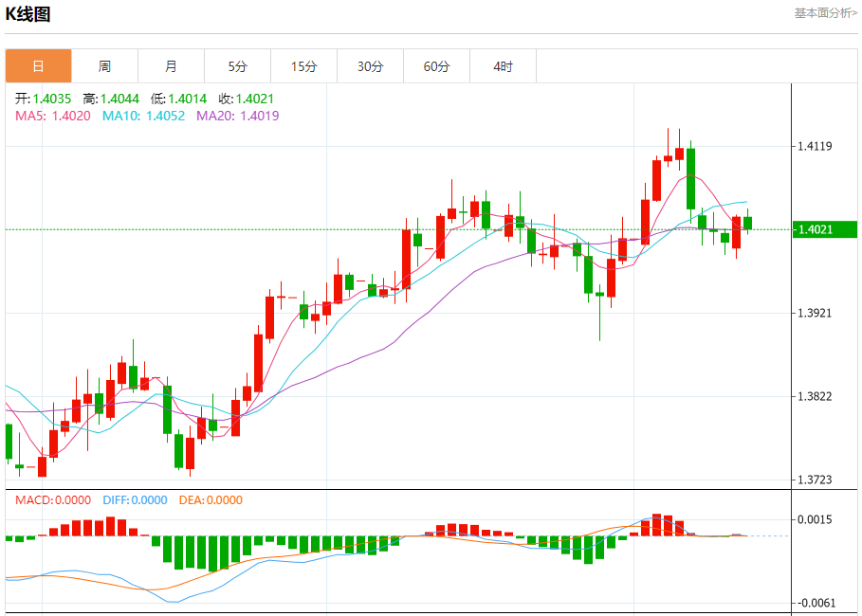Click the closing price 收:1.4021
Image resolution: width=862 pixels, height=616 pixels.
247,99
